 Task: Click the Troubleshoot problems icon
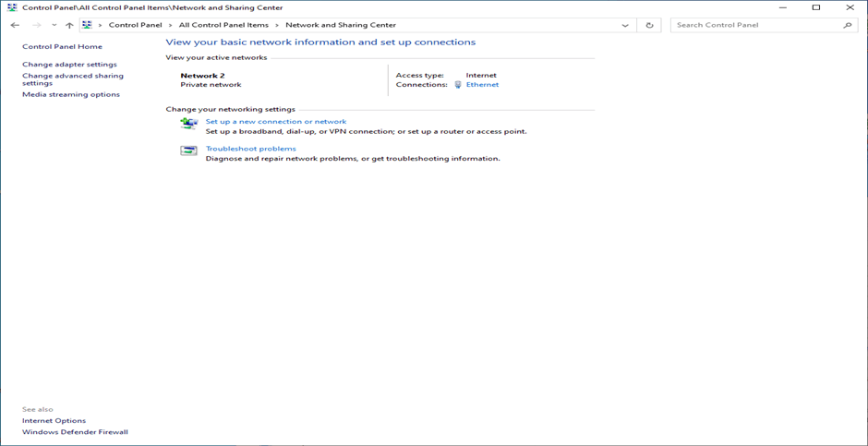[188, 150]
